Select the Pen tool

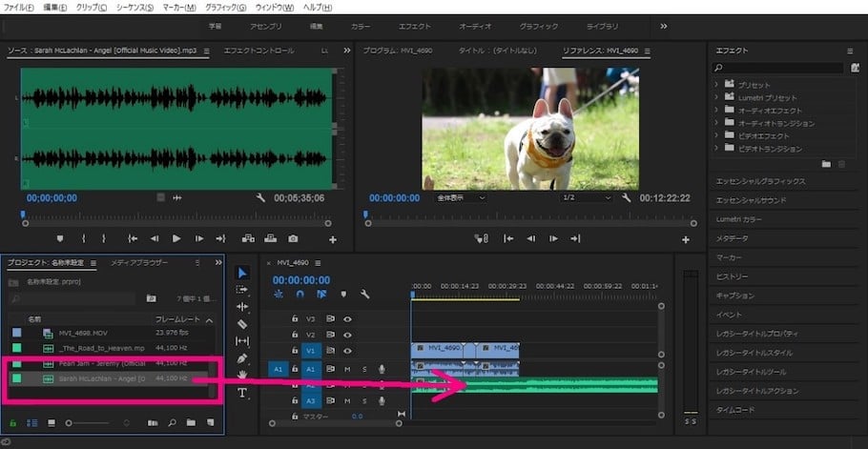[242, 358]
